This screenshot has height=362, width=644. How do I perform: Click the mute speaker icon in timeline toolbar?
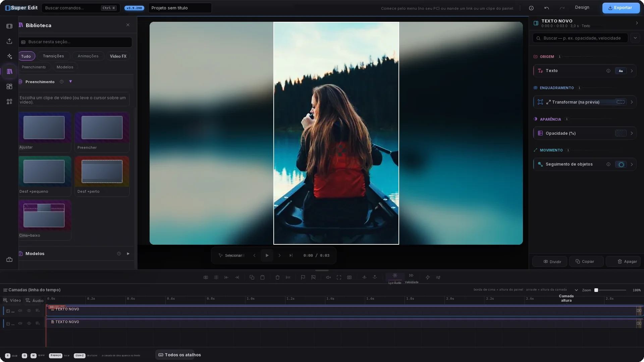328,278
